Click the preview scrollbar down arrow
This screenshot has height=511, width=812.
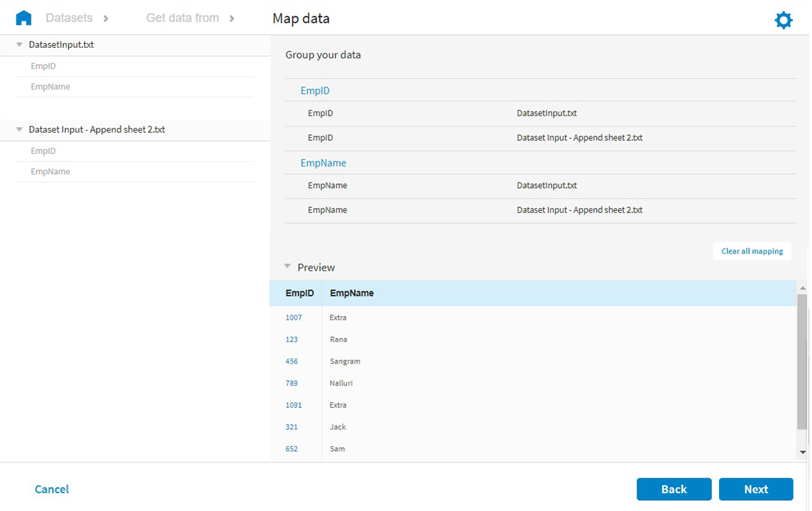[802, 452]
